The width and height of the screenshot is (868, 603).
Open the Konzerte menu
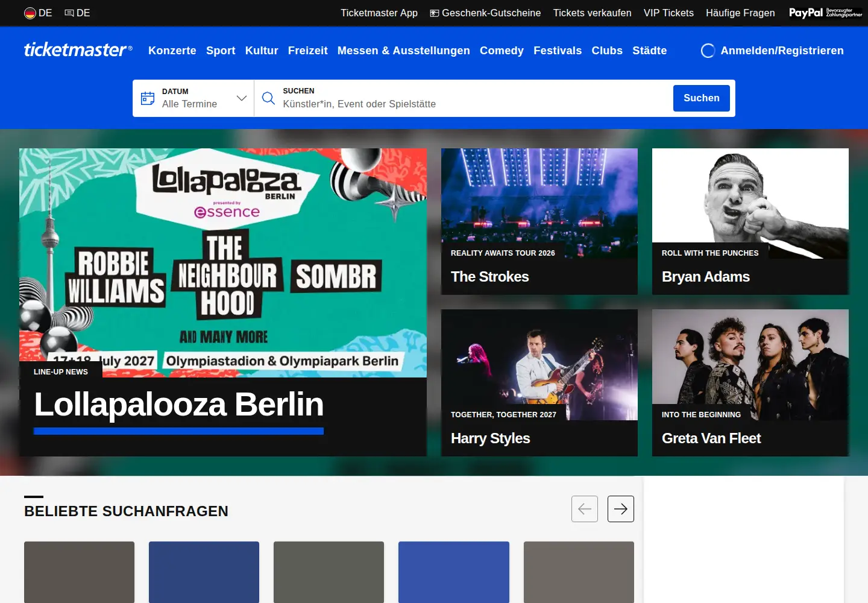click(172, 51)
